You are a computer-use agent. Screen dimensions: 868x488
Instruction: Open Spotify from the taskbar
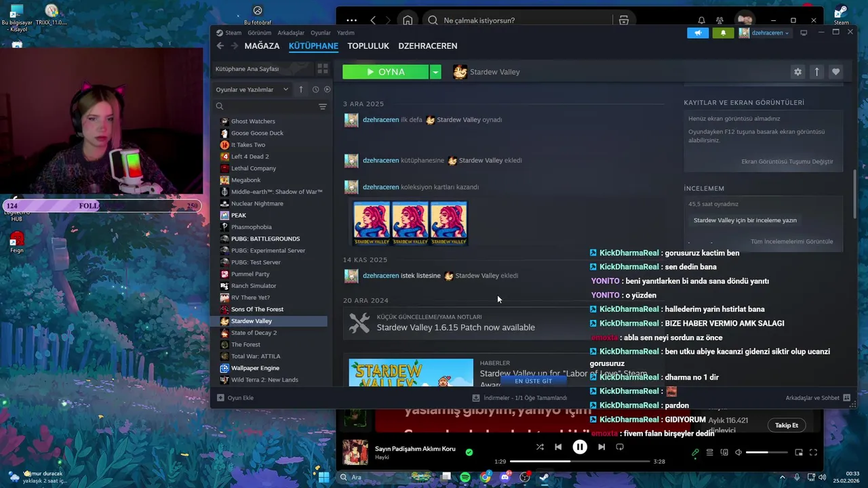click(x=465, y=477)
